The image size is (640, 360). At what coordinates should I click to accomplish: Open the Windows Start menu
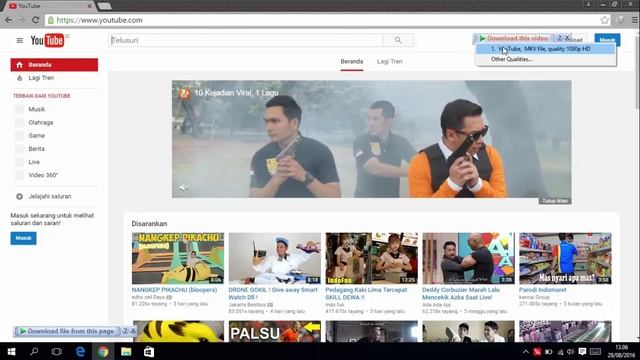pyautogui.click(x=11, y=351)
